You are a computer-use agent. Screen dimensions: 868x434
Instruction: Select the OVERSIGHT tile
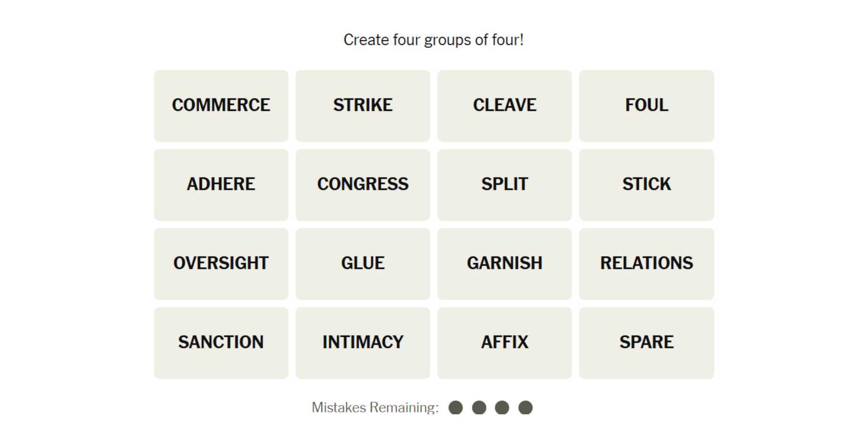coord(221,264)
